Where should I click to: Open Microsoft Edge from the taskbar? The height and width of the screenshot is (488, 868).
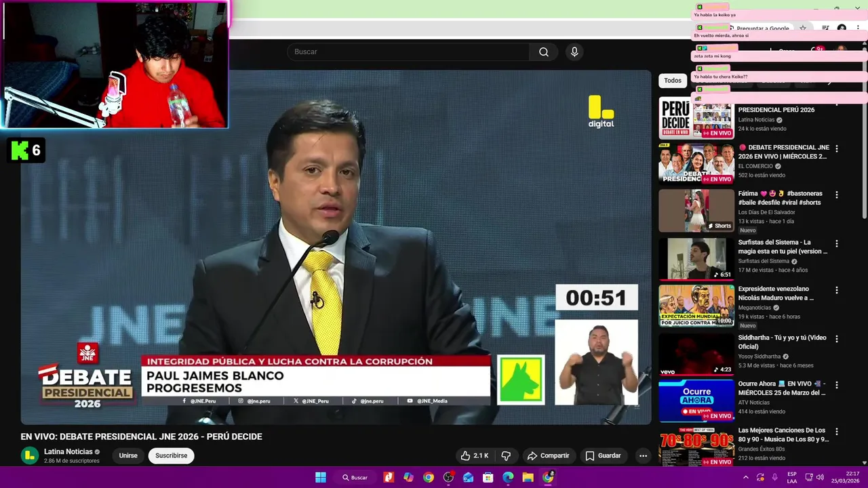coord(508,477)
